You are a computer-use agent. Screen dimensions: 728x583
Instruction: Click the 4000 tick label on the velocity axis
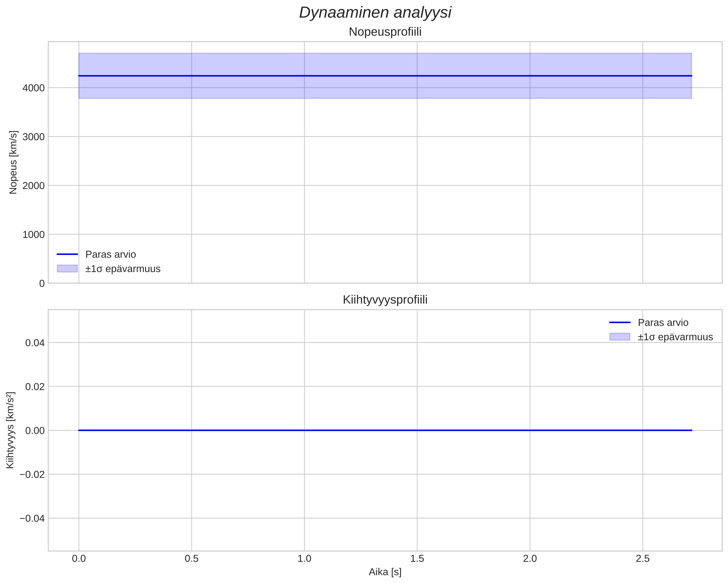click(x=33, y=88)
